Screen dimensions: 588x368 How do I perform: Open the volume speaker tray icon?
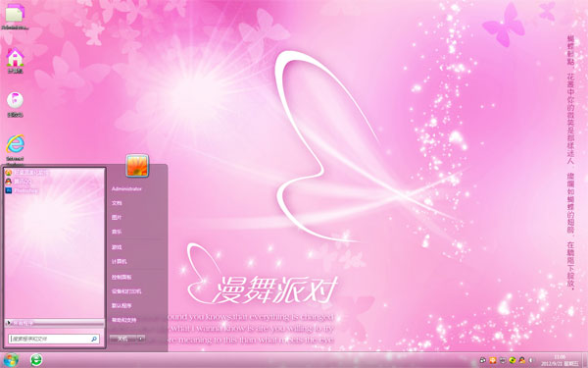(x=531, y=360)
